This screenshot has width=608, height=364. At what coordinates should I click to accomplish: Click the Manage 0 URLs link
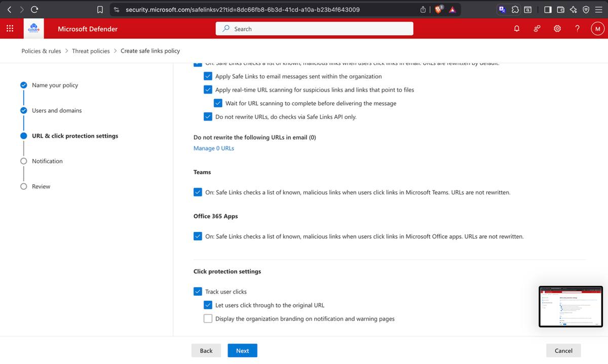pyautogui.click(x=214, y=148)
